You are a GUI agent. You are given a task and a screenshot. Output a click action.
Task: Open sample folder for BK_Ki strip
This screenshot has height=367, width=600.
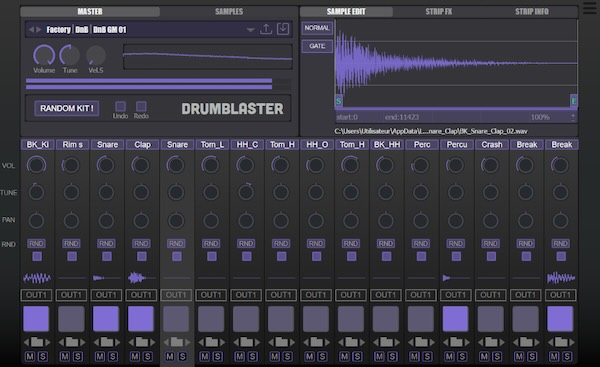pos(37,342)
